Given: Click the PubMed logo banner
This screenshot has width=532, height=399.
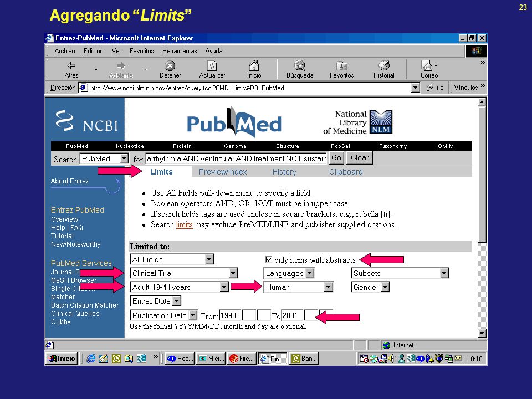Looking at the screenshot, I should point(234,122).
